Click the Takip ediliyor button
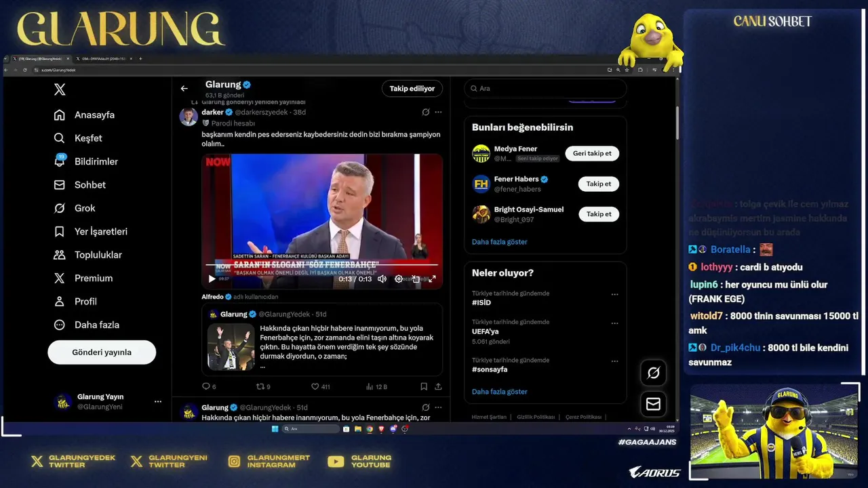Viewport: 868px width, 488px height. pyautogui.click(x=412, y=88)
